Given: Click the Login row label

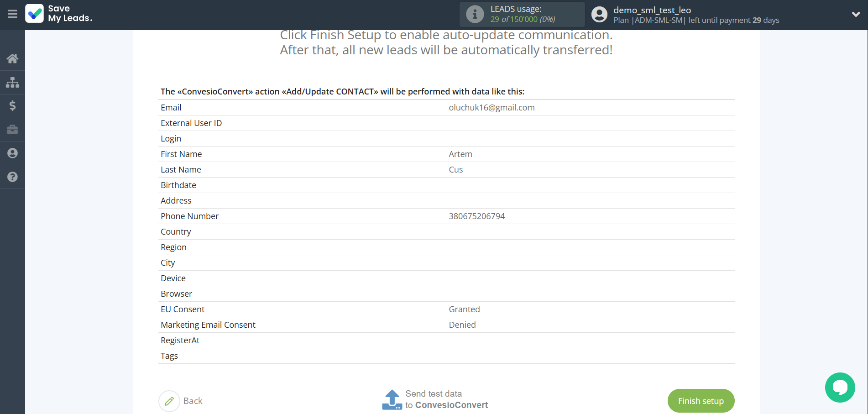Looking at the screenshot, I should (171, 138).
